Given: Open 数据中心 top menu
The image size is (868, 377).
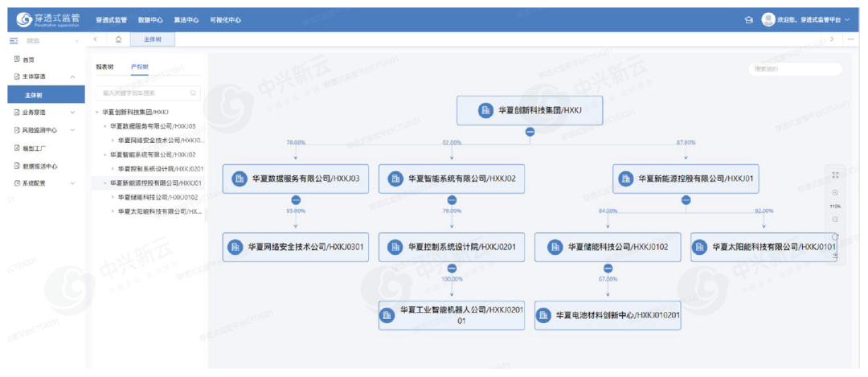Looking at the screenshot, I should click(150, 20).
